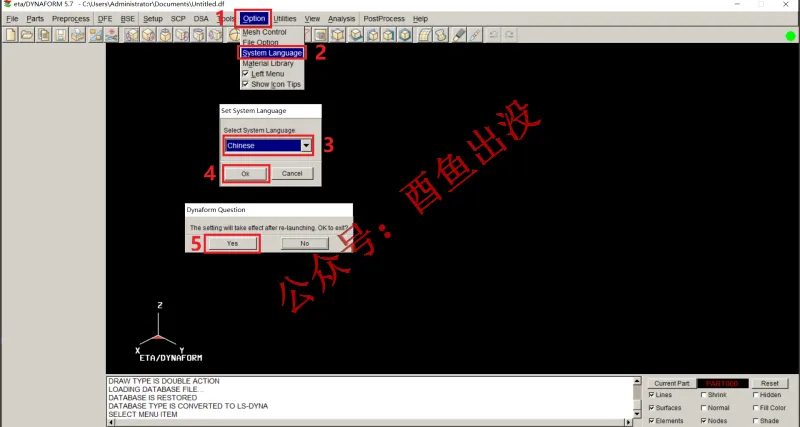Open the Analysis menu
800x427 pixels.
[x=341, y=19]
